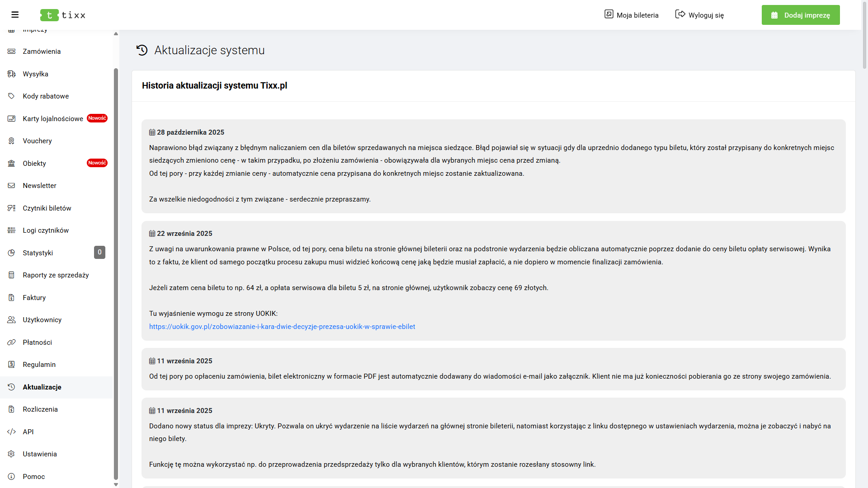Open the Statystyki menu item

[38, 253]
